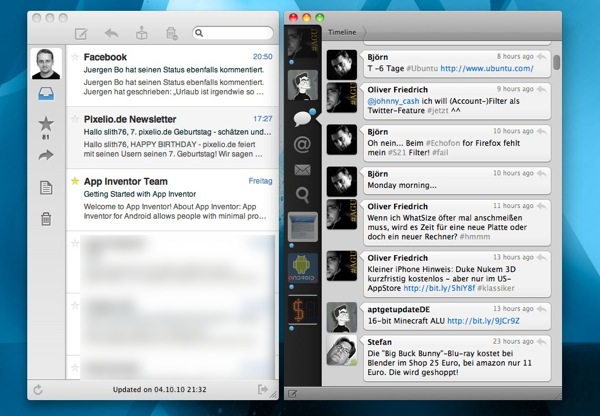Click the #hmmm hashtag
600x416 pixels.
click(x=475, y=237)
